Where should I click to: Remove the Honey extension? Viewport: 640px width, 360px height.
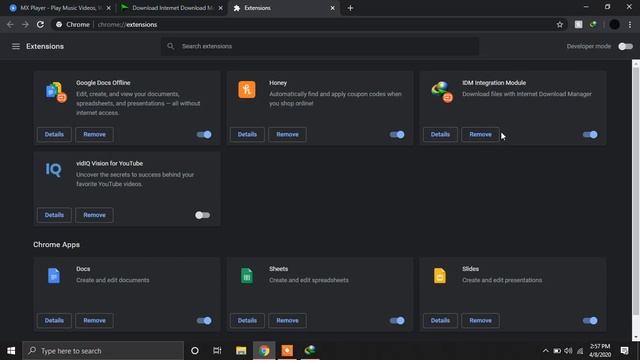pos(287,134)
